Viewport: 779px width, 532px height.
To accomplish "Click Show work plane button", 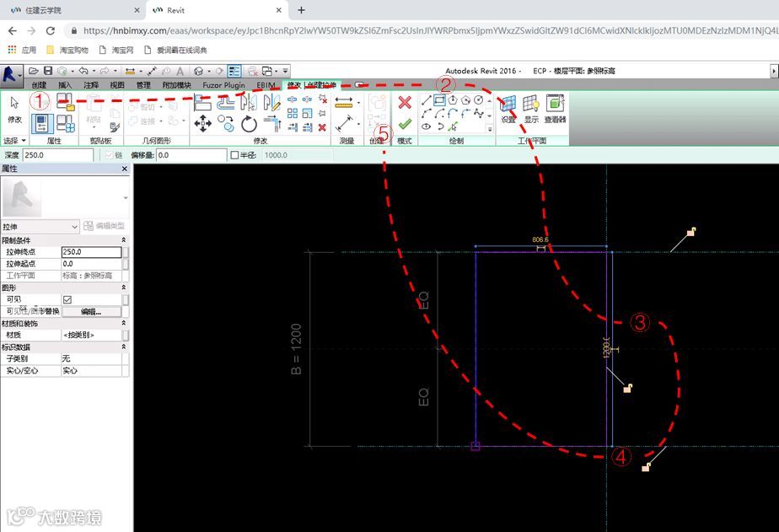I will 531,110.
